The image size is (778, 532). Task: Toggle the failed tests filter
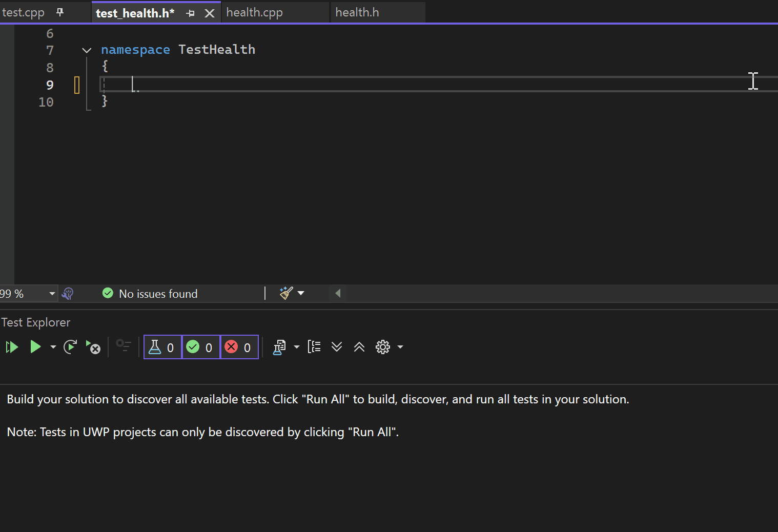point(239,347)
